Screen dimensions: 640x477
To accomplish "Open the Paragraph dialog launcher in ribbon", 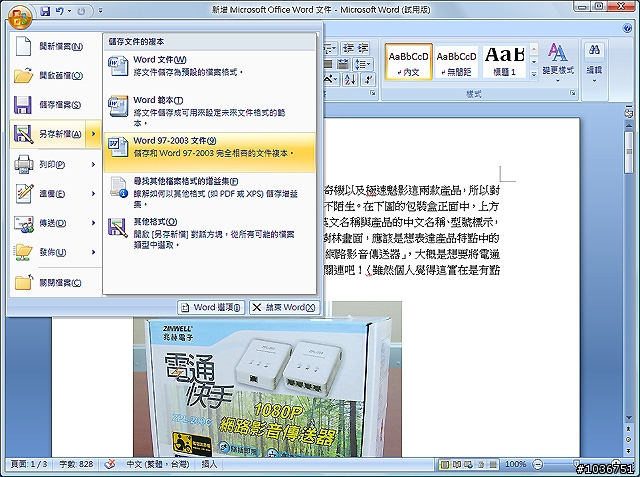I will 372,93.
